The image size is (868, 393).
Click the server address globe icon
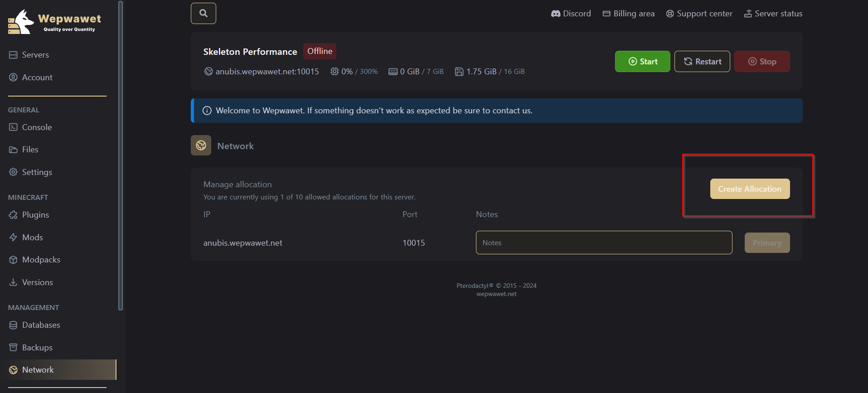(209, 71)
